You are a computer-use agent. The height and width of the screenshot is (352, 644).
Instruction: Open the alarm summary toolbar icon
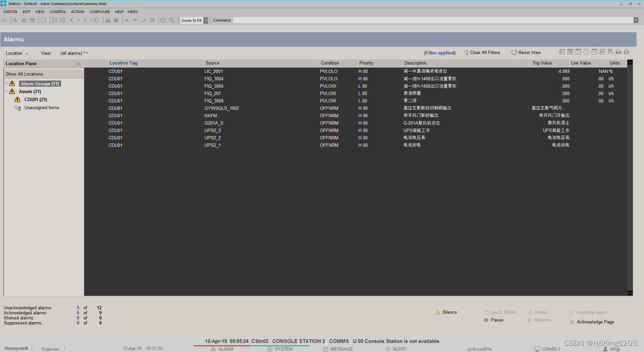pyautogui.click(x=15, y=20)
